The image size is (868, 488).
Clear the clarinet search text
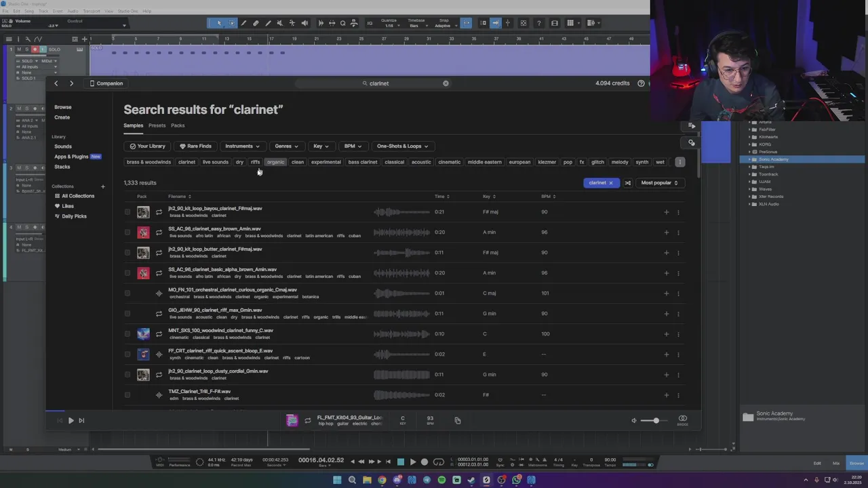[x=446, y=83]
